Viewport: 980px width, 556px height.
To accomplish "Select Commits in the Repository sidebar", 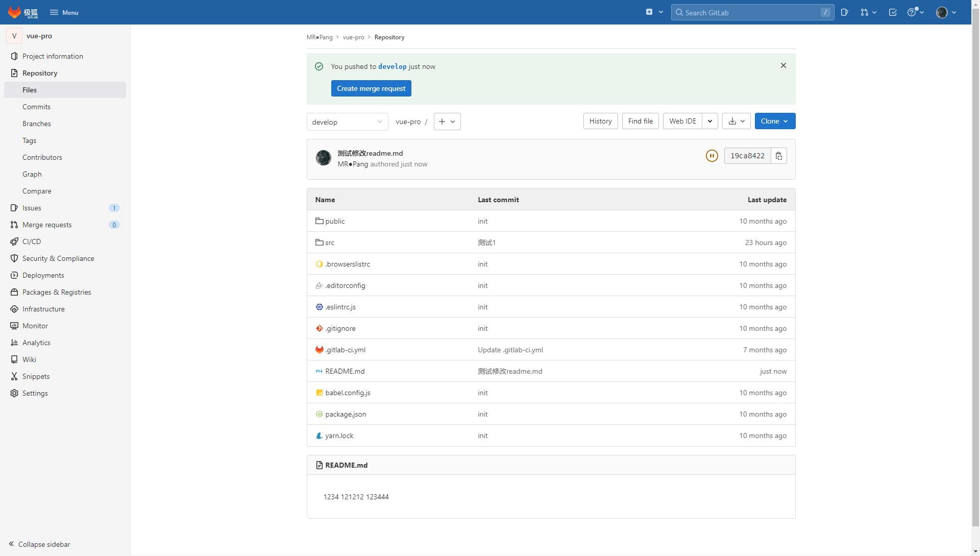I will 36,107.
